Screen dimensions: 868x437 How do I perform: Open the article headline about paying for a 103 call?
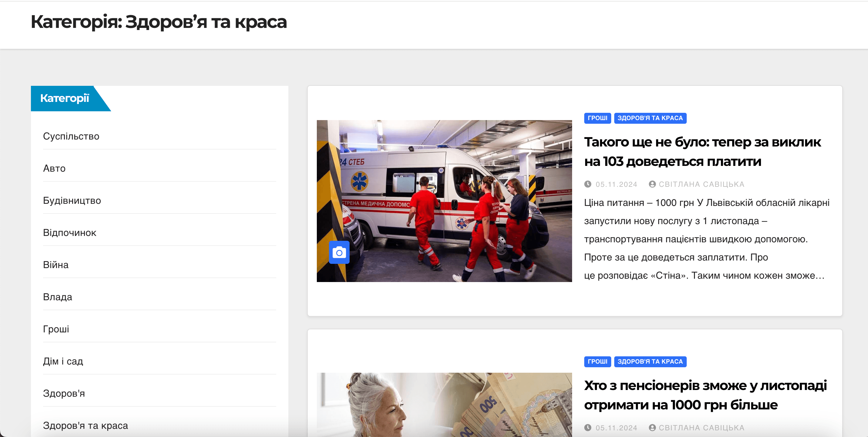pyautogui.click(x=702, y=152)
